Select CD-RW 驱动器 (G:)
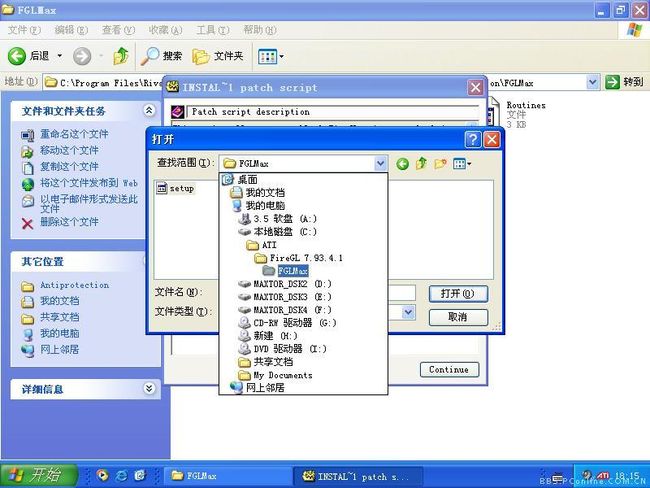Viewport: 650px width, 488px height. [295, 323]
